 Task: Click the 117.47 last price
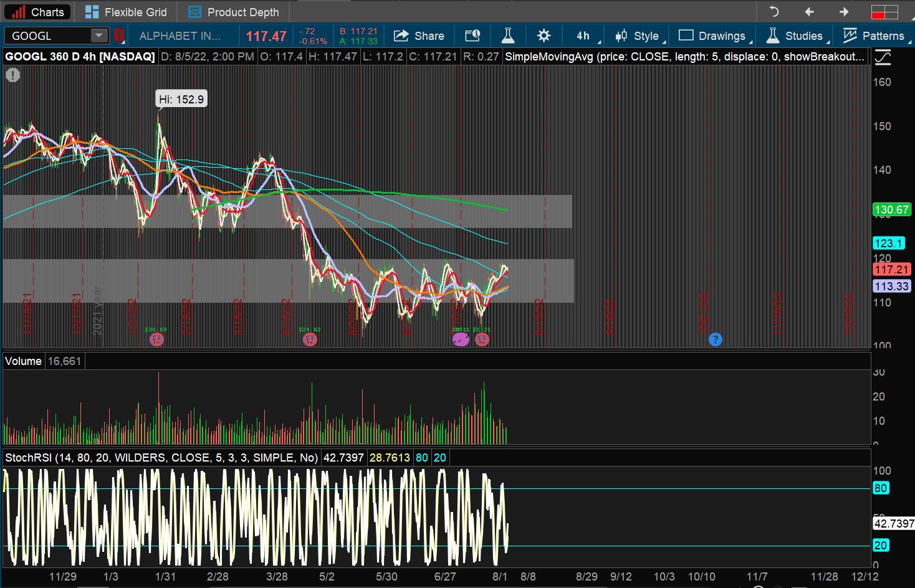pos(266,36)
